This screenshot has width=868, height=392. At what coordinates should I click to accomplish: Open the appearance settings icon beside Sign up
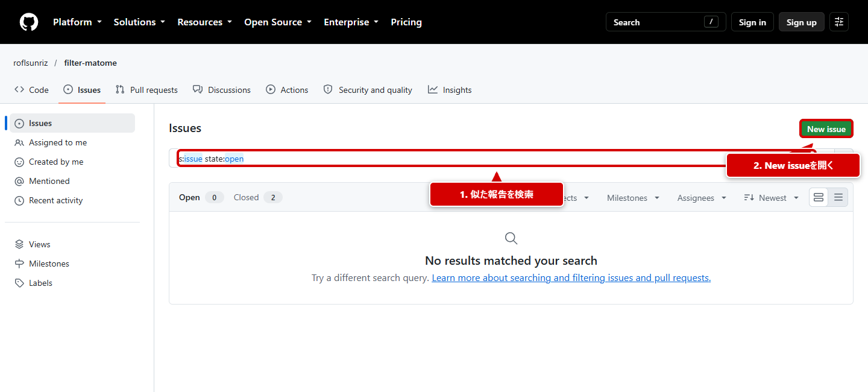[x=839, y=22]
